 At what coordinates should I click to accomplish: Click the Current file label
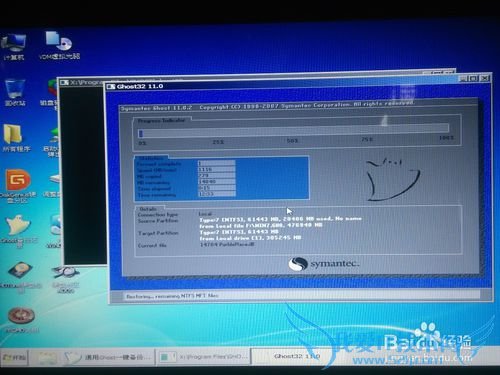pos(152,246)
